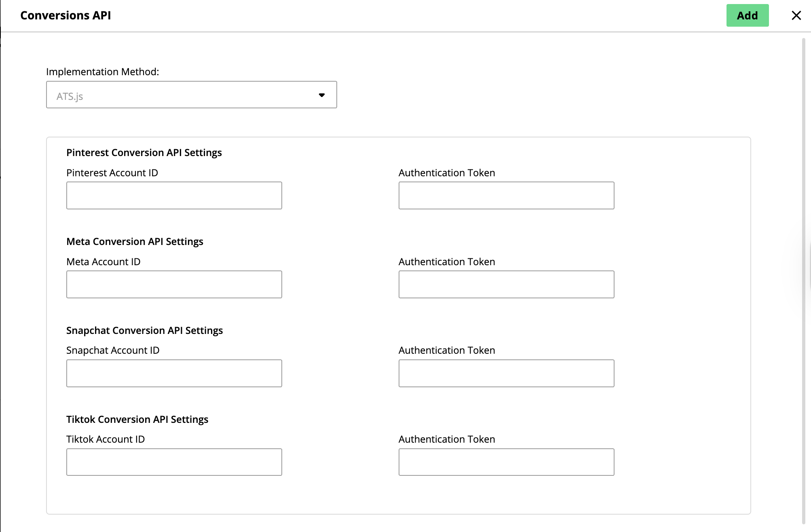Click the Implementation Method label

coord(102,72)
